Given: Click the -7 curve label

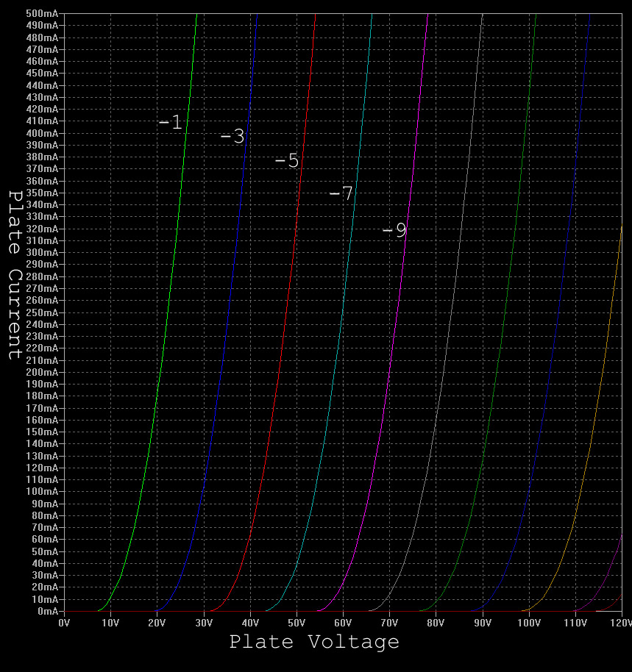Looking at the screenshot, I should (341, 193).
